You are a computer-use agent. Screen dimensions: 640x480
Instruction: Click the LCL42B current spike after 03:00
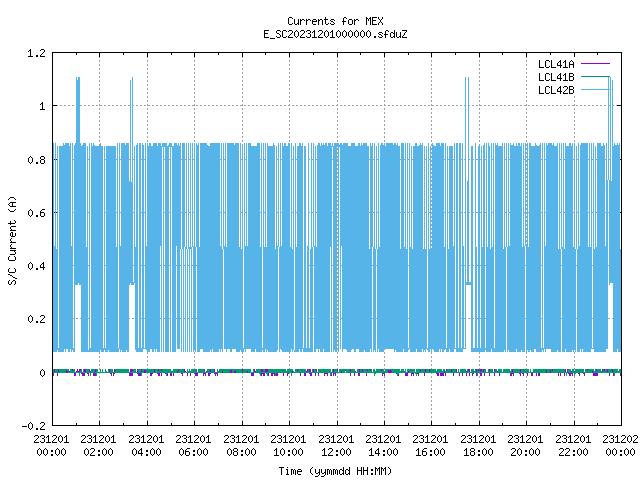click(x=131, y=109)
